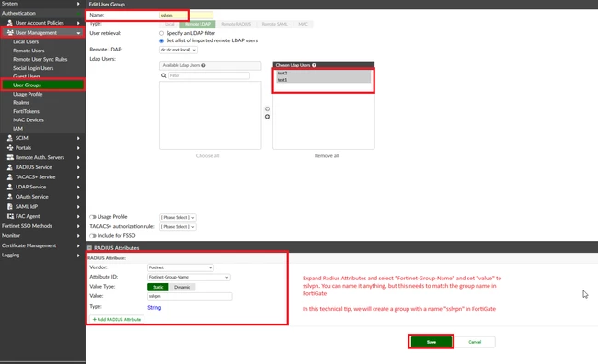Select the MAC type tab
Image resolution: width=598 pixels, height=364 pixels.
304,24
